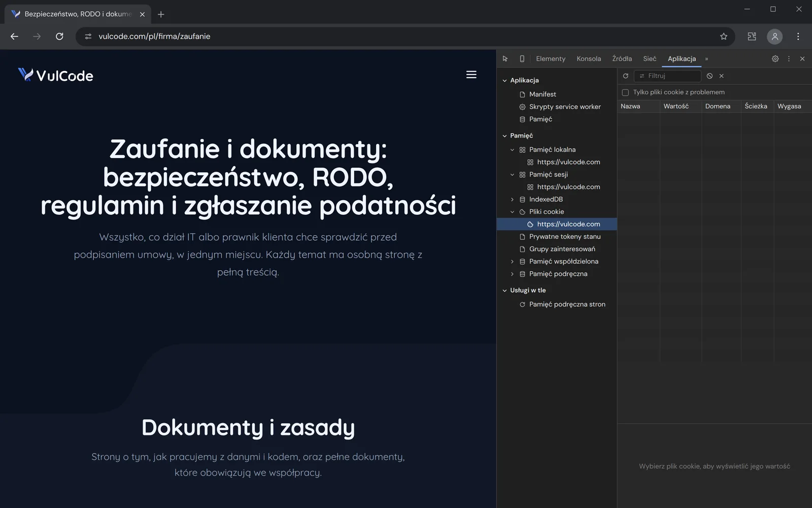Open the Sieć tab
812x508 pixels.
click(650, 59)
